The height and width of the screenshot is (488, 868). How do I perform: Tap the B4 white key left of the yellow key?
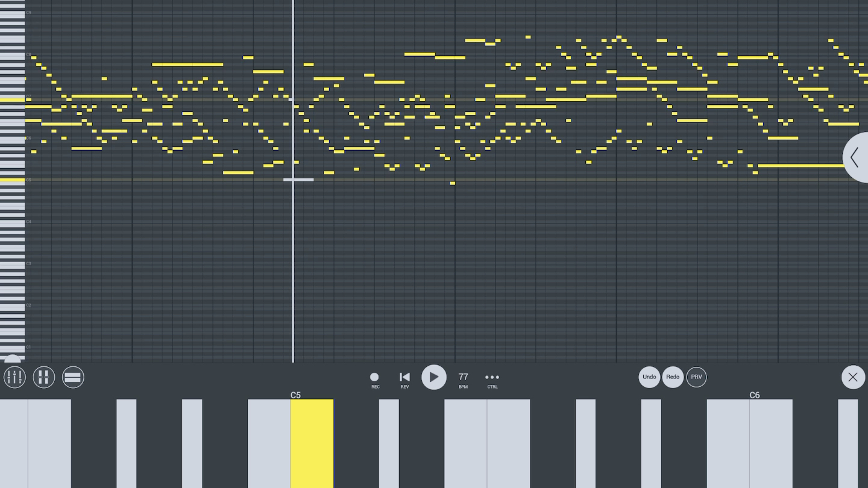pyautogui.click(x=269, y=443)
